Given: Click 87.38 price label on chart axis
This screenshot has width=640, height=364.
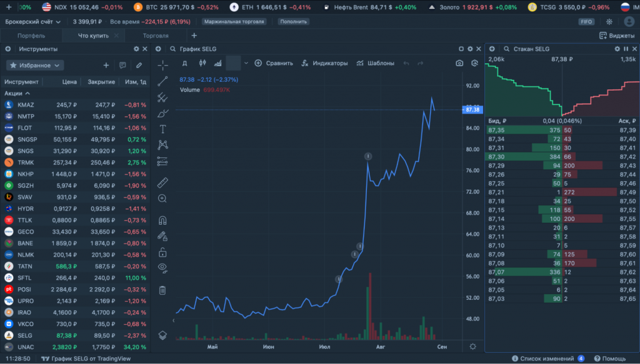Looking at the screenshot, I should click(472, 110).
